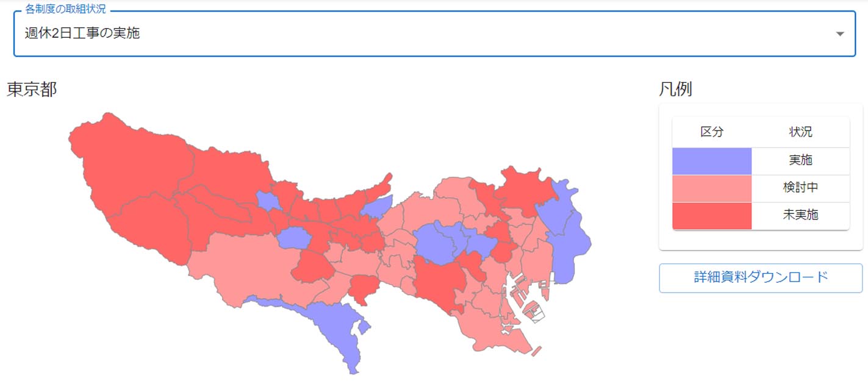868x384 pixels.
Task: Click the blue 実施 legend color swatch
Action: click(x=712, y=161)
